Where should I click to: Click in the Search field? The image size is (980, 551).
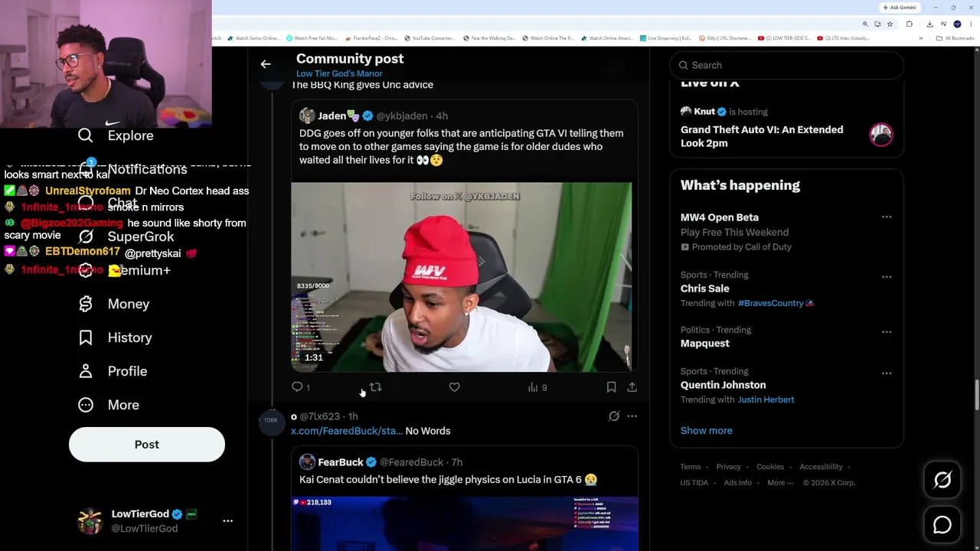tap(786, 65)
